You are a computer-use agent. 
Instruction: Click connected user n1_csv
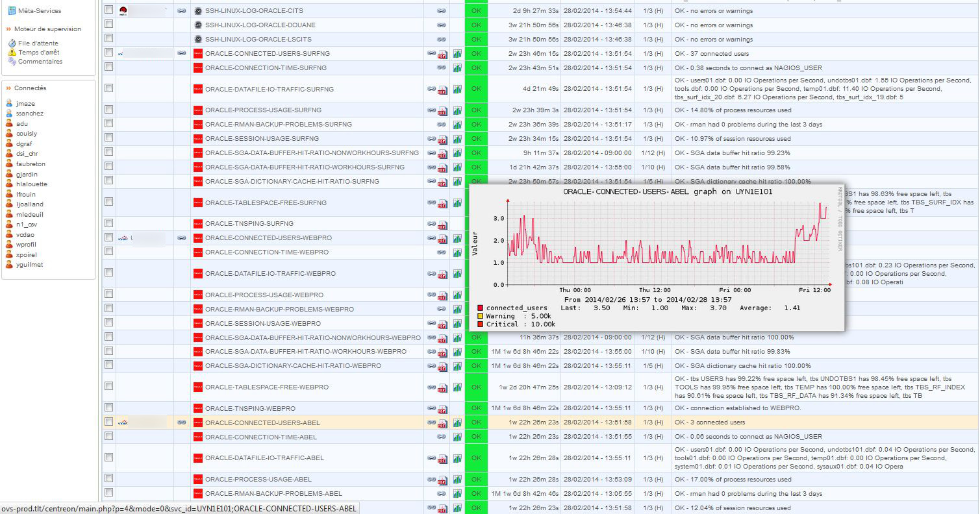(27, 225)
